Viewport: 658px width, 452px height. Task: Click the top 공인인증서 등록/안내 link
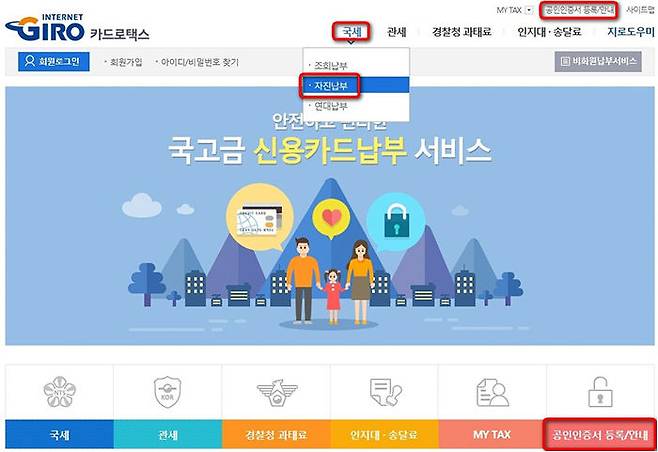(579, 10)
